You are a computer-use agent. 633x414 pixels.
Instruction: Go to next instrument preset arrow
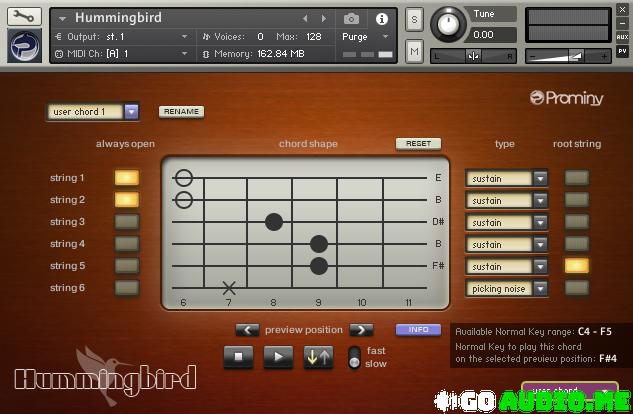coord(324,18)
